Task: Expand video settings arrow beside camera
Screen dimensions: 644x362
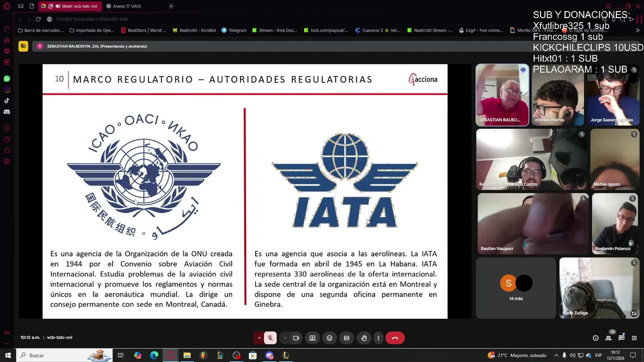Action: click(285, 338)
